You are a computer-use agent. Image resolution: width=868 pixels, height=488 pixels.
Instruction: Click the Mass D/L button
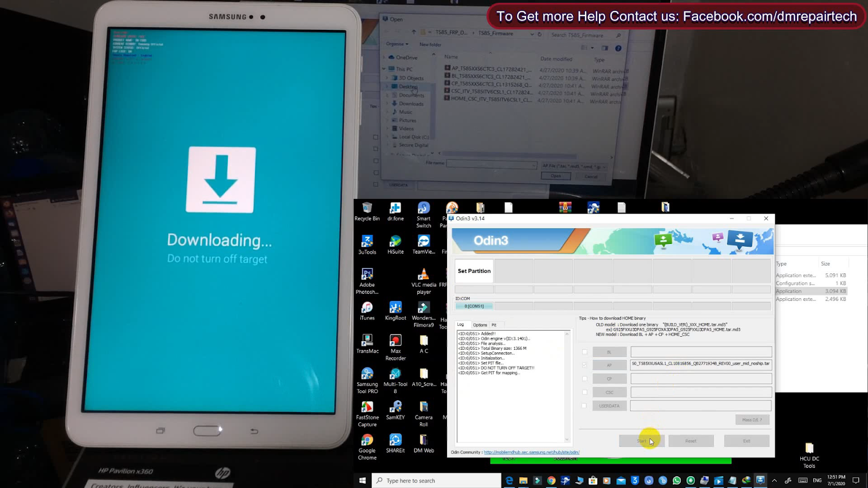pos(752,420)
